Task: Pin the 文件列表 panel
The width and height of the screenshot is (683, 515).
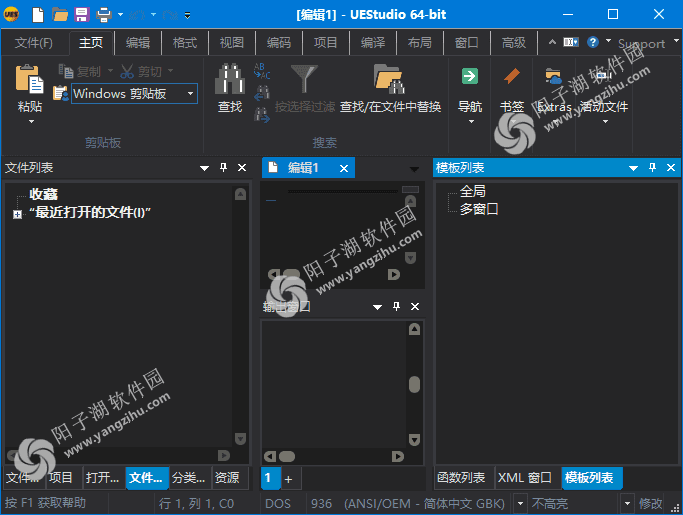Action: pos(223,167)
